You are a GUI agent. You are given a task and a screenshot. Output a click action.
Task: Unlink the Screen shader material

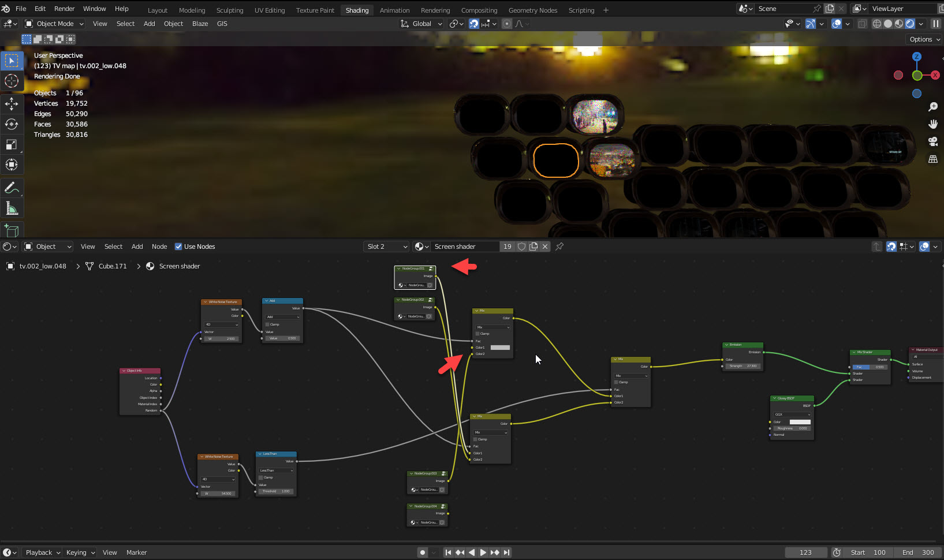pos(545,247)
